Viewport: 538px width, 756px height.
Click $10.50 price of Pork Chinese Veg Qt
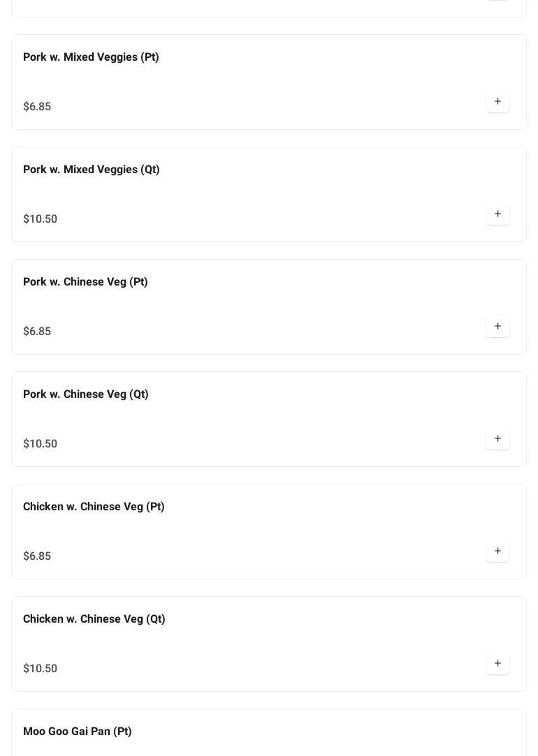(41, 444)
